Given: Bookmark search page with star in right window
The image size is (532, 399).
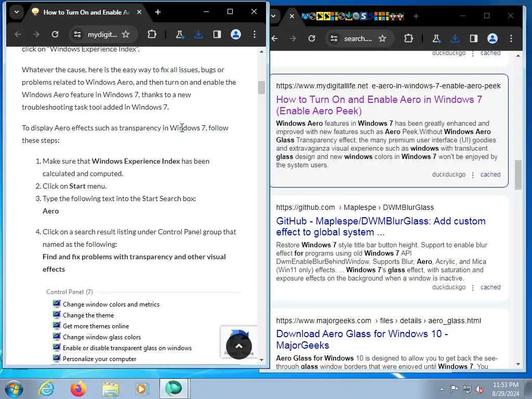Looking at the screenshot, I should coord(382,38).
